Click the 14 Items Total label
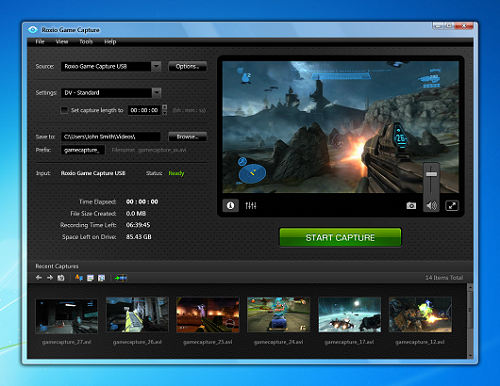Image resolution: width=500 pixels, height=386 pixels. click(444, 278)
